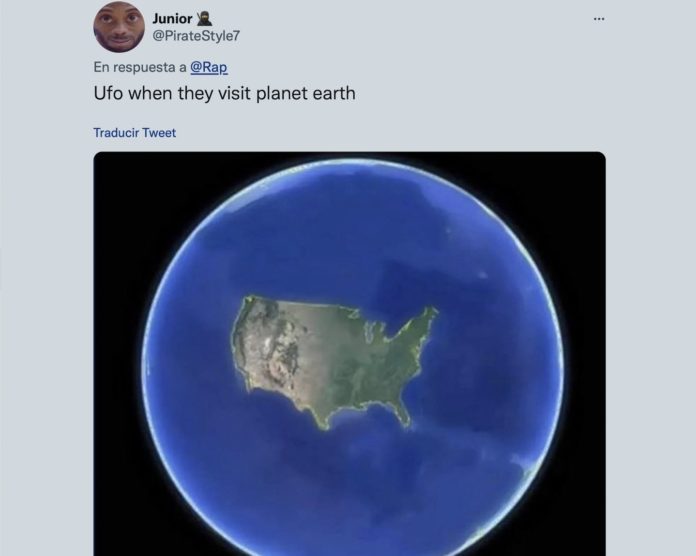
Task: Click the Maine northeast tip of the landmass
Action: [430, 312]
